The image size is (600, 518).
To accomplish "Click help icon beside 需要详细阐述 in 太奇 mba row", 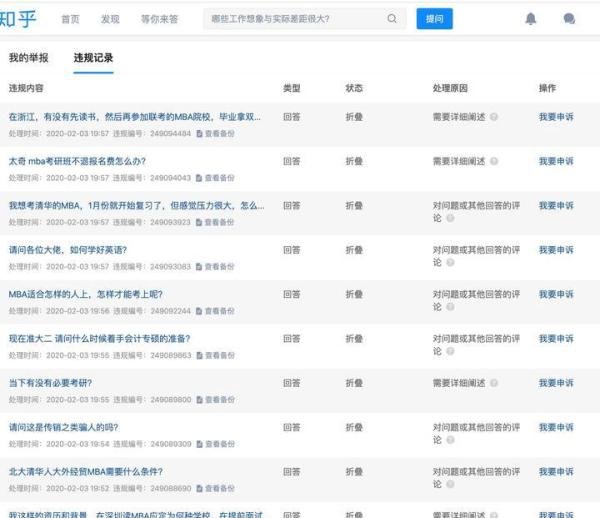I will [494, 161].
